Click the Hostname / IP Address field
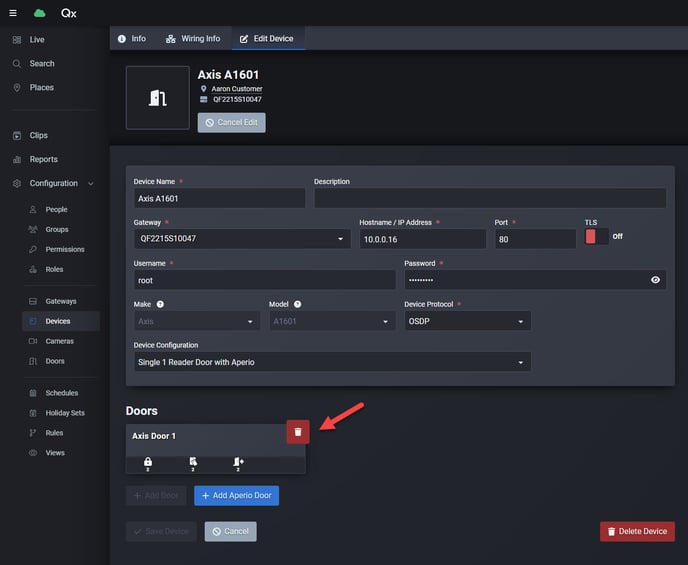The width and height of the screenshot is (688, 565). 423,239
